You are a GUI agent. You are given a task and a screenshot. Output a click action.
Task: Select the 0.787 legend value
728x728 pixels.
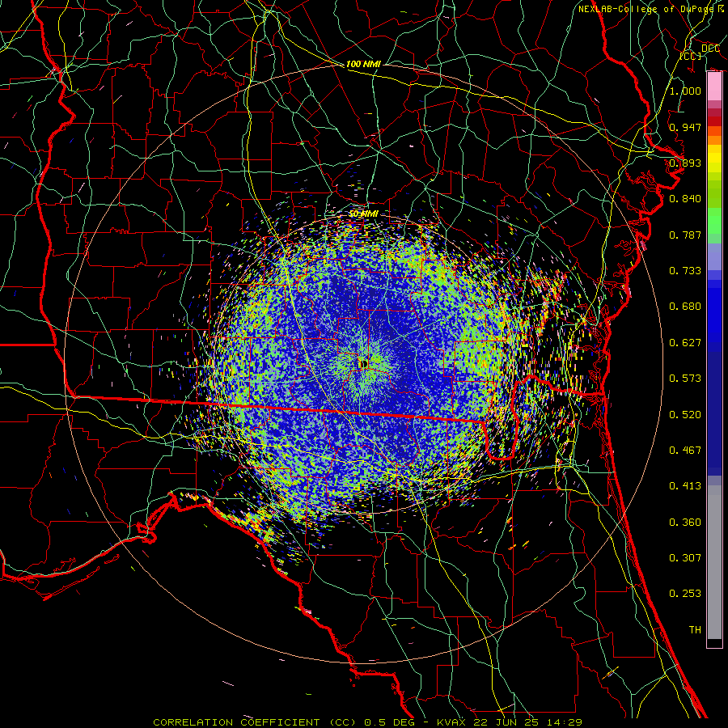tap(685, 235)
